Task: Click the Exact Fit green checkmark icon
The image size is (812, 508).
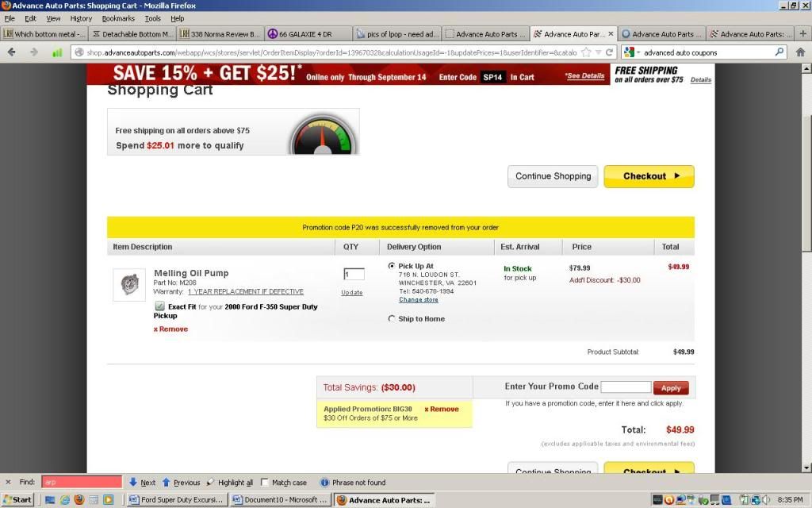Action: tap(159, 306)
